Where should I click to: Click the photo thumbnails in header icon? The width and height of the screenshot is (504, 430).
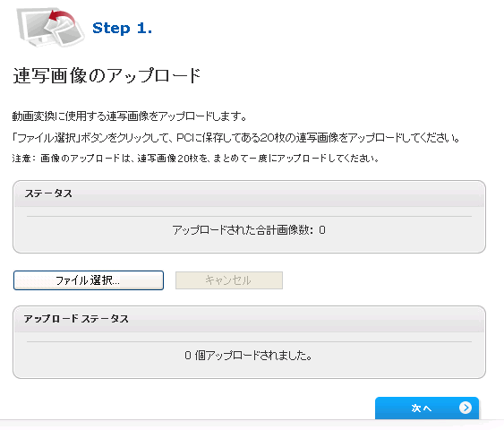66,31
